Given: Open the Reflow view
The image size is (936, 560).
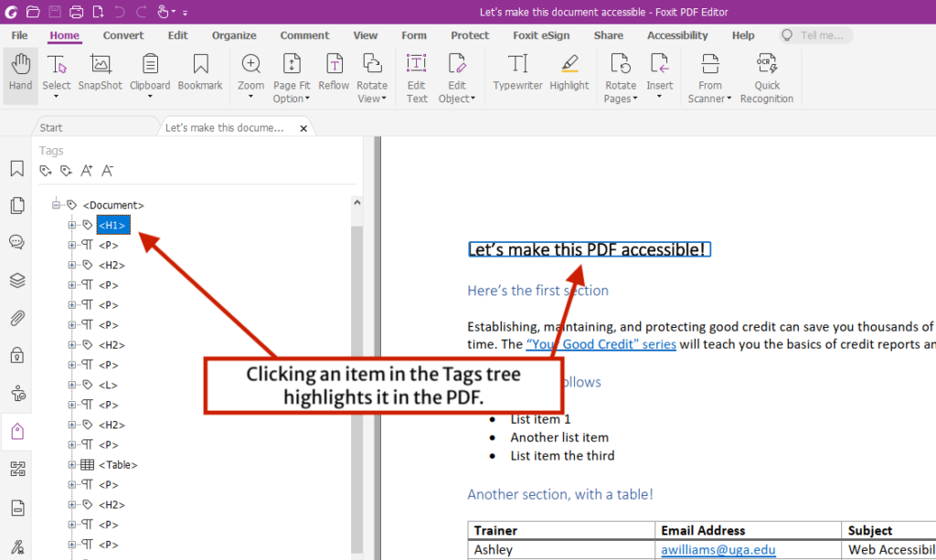Looking at the screenshot, I should (333, 73).
